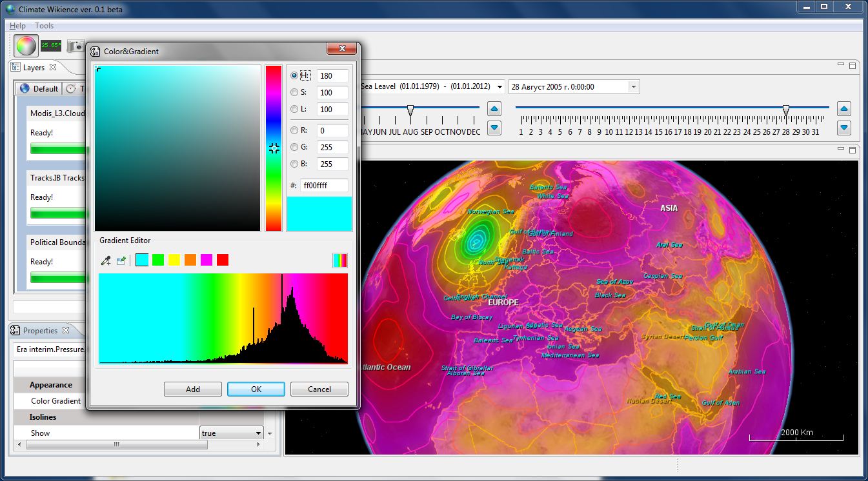Select the Political Boundaries layer entry

[57, 262]
